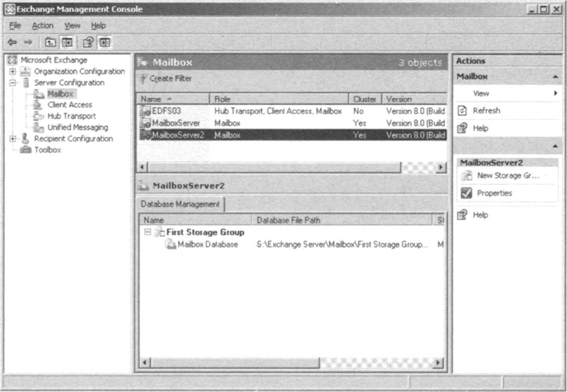The height and width of the screenshot is (392, 567).
Task: Click the Recipient Configuration icon
Action: click(x=25, y=138)
